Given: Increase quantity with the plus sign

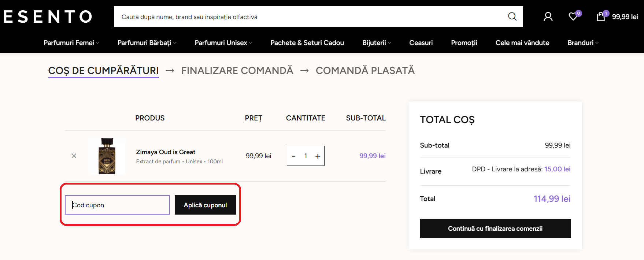Looking at the screenshot, I should pyautogui.click(x=317, y=156).
